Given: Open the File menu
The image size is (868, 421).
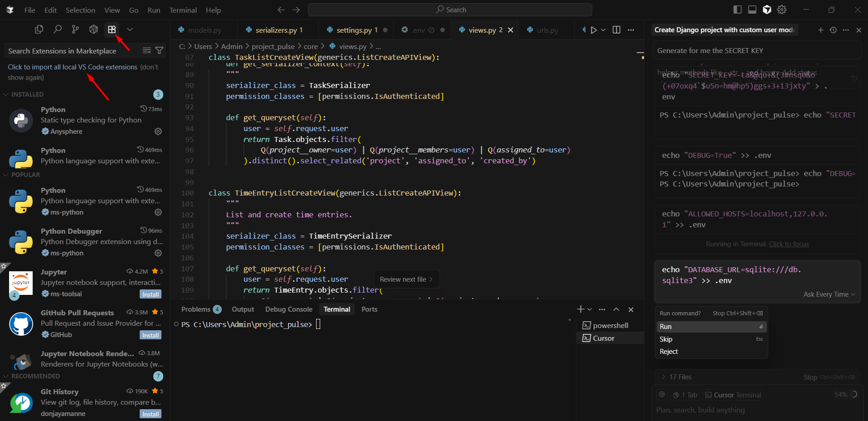Looking at the screenshot, I should [x=30, y=10].
